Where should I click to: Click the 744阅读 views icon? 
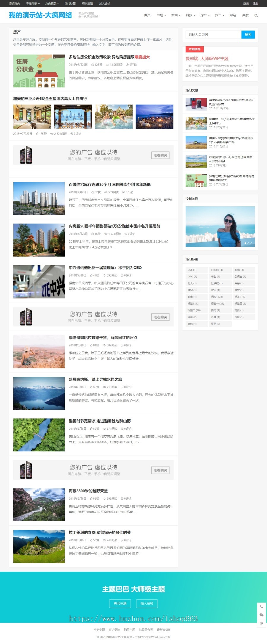(x=104, y=540)
